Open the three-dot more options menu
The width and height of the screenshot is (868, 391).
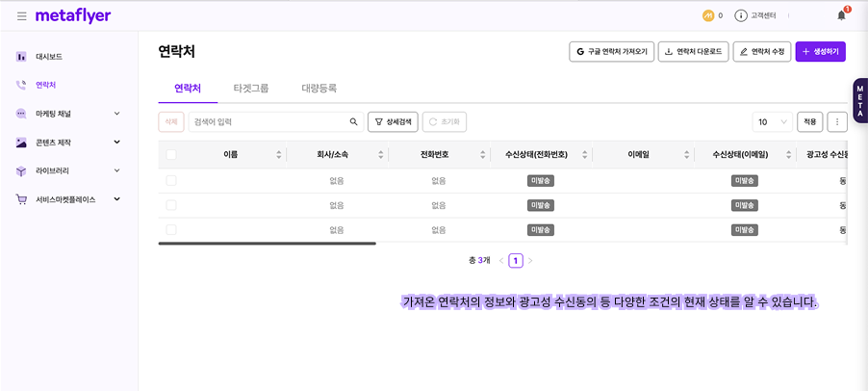pos(836,122)
